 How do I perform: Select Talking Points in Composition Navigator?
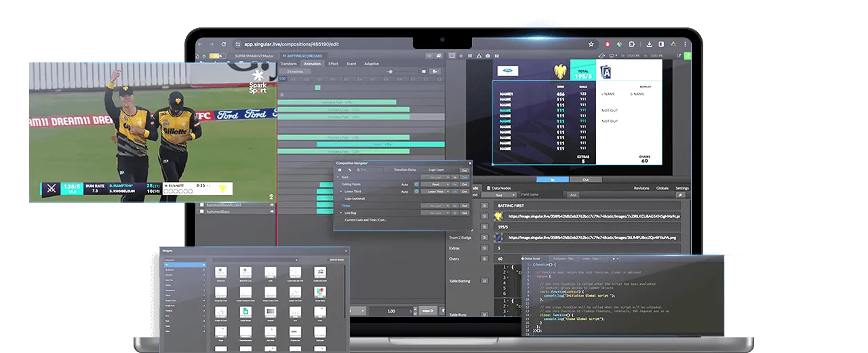[352, 184]
